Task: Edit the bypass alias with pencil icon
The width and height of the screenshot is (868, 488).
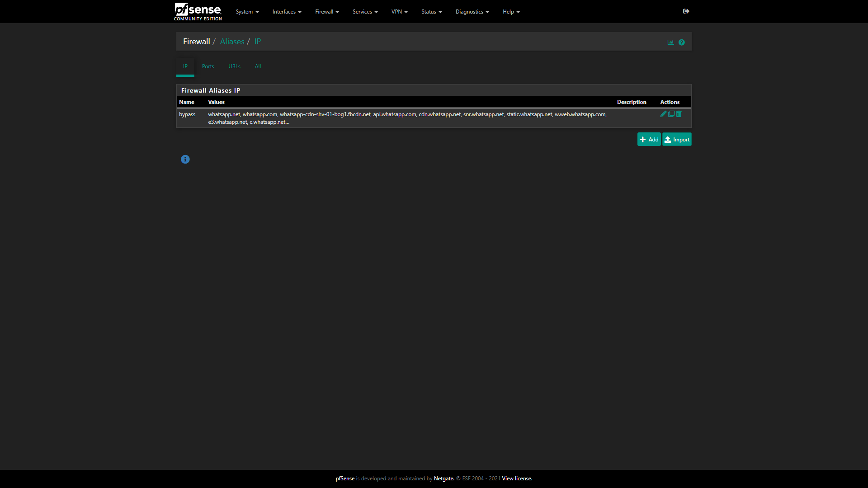Action: click(x=663, y=114)
